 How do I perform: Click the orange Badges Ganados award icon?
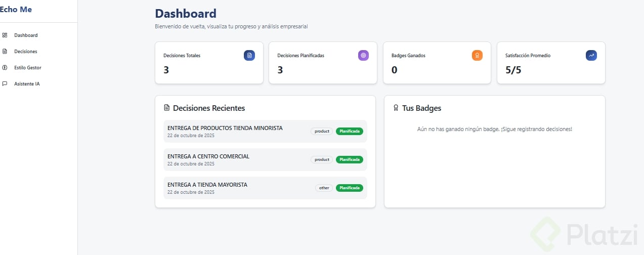477,56
